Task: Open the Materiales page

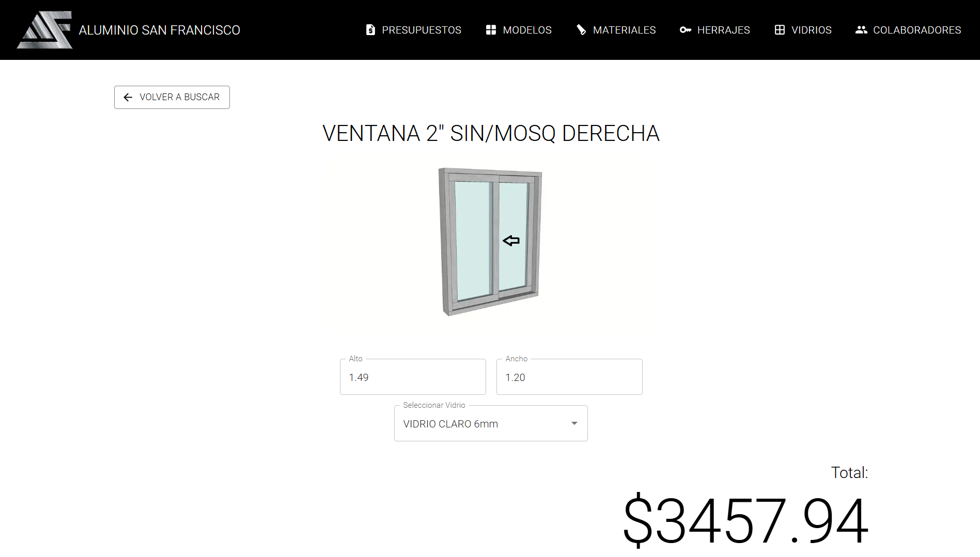Action: [x=616, y=30]
